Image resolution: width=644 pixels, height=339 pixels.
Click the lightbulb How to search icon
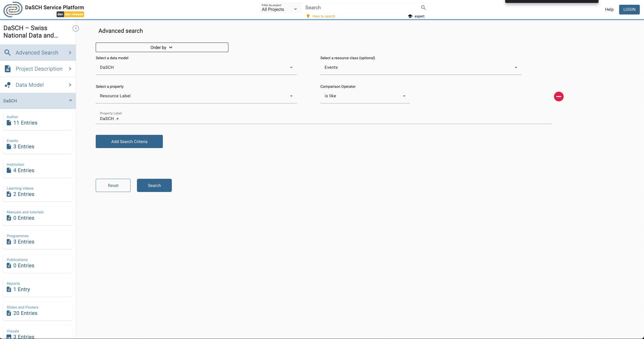(308, 16)
